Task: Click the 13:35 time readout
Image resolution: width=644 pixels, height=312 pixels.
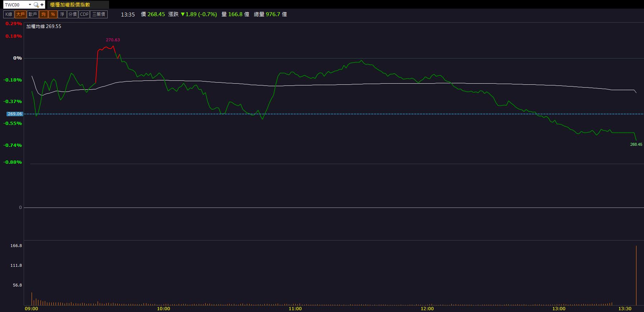Action: click(x=128, y=14)
